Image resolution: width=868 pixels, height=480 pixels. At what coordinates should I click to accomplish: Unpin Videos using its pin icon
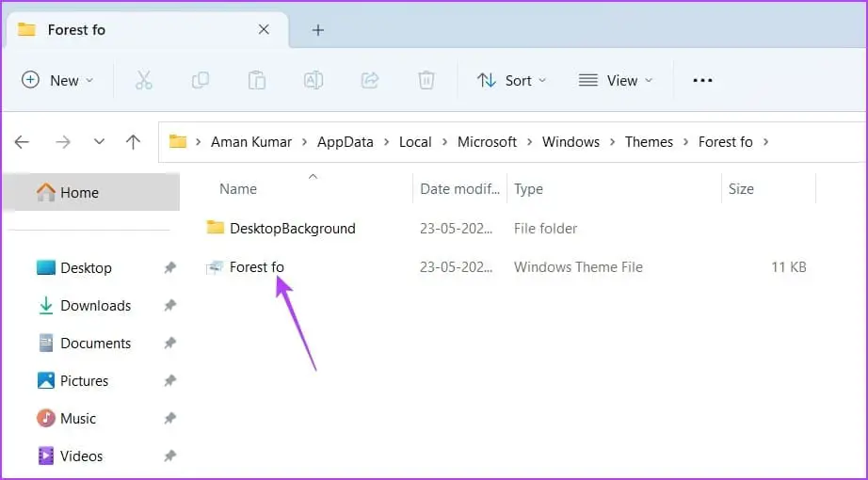(170, 456)
